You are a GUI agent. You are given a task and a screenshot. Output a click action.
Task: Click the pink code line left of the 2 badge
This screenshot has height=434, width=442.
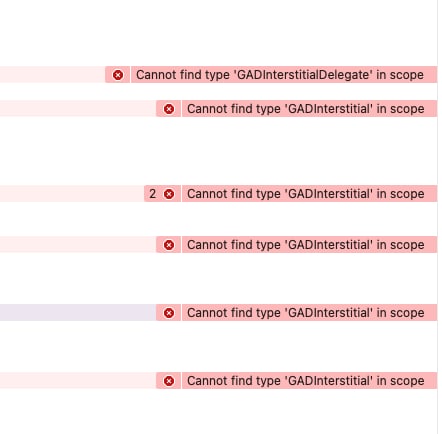pyautogui.click(x=72, y=194)
